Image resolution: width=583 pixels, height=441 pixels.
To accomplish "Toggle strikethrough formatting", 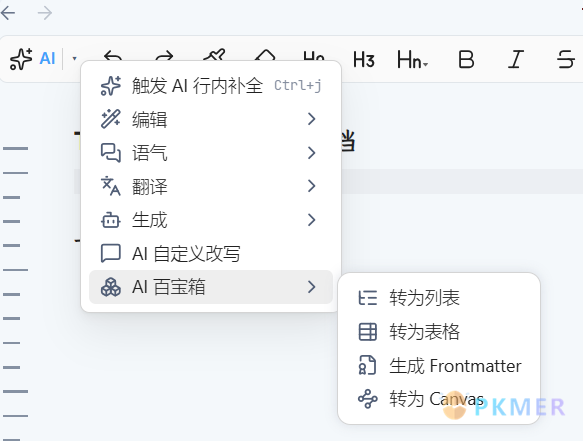I will 566,59.
